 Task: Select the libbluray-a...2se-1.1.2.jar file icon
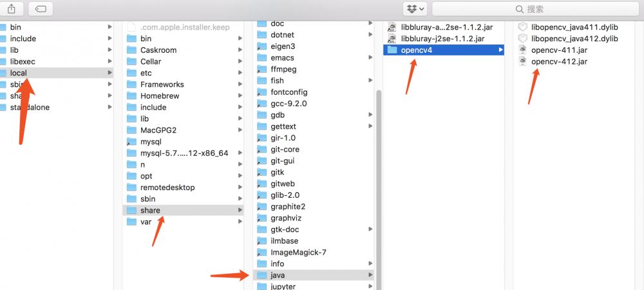pos(392,27)
